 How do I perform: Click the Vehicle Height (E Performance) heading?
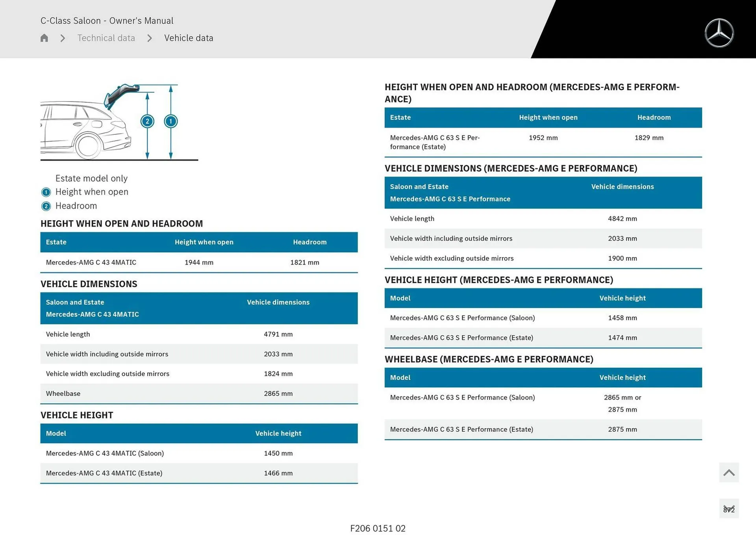click(499, 280)
